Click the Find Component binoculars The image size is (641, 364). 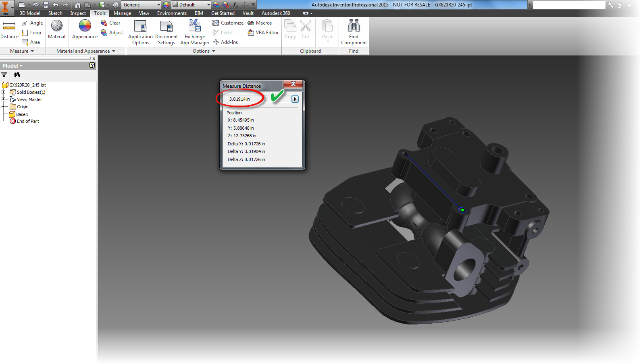pos(354,32)
